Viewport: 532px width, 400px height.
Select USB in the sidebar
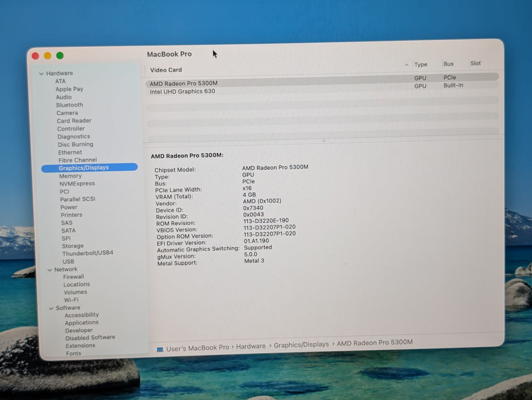point(68,262)
